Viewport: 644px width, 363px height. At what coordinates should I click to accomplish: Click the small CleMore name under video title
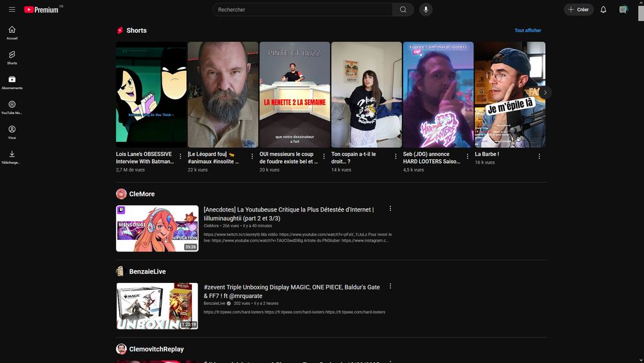pos(211,226)
